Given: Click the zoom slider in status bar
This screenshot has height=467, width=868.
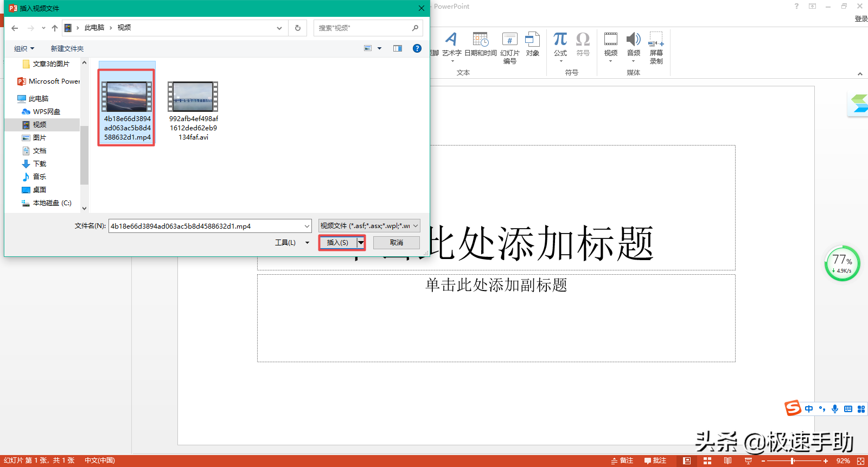Looking at the screenshot, I should pyautogui.click(x=793, y=461).
